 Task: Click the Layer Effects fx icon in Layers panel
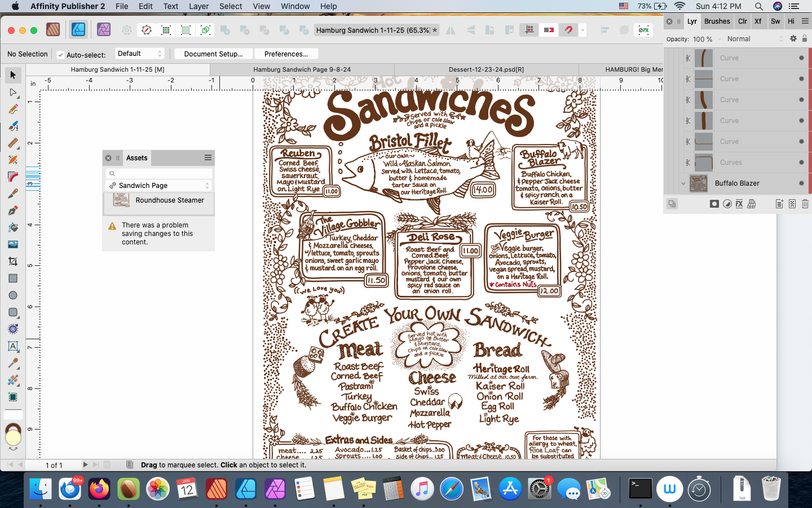(x=739, y=204)
